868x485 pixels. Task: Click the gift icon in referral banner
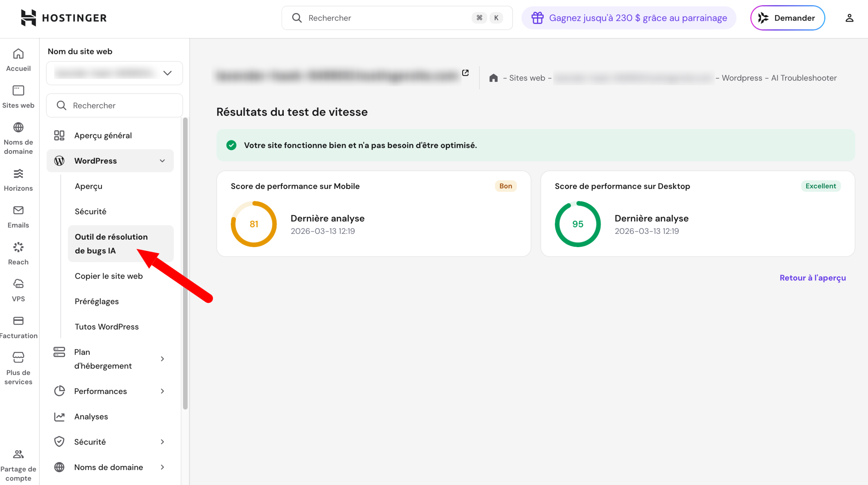point(537,18)
